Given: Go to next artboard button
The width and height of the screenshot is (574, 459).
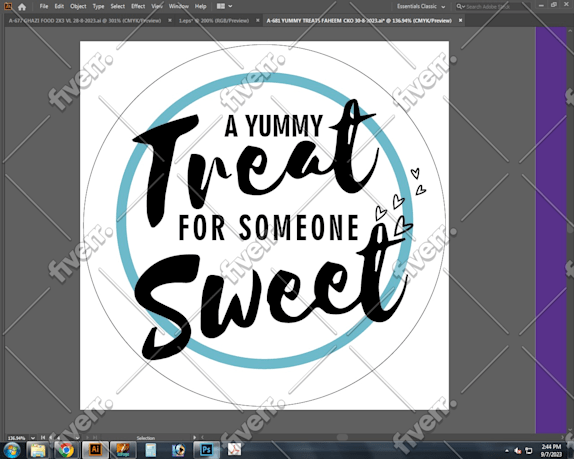Looking at the screenshot, I should pos(87,437).
